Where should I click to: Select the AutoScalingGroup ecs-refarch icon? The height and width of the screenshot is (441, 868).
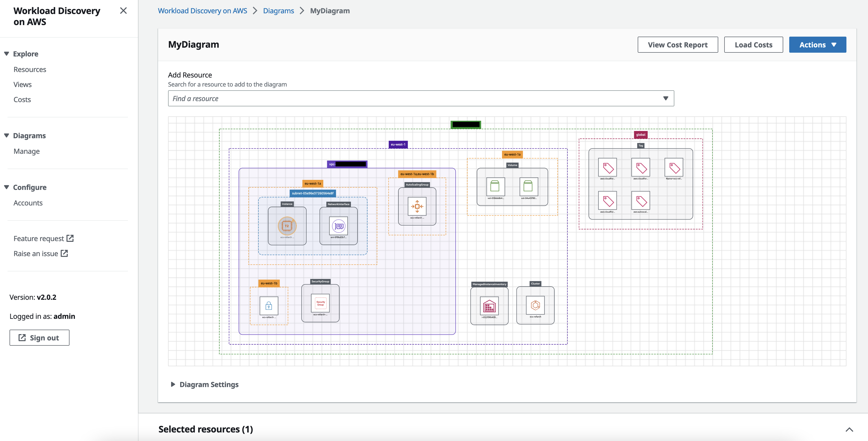[417, 206]
